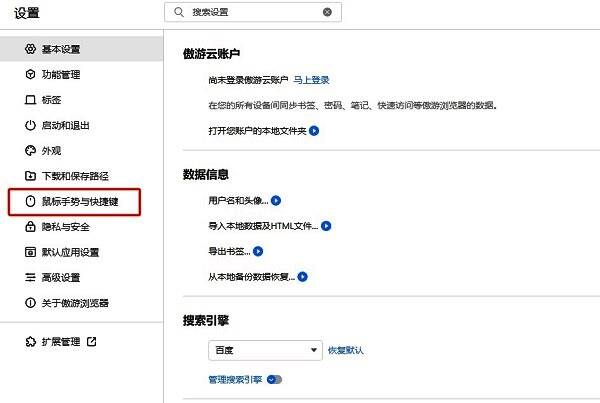Viewport: 600px width, 403px height.
Task: Click the 搜索引擎 heading
Action: point(206,320)
